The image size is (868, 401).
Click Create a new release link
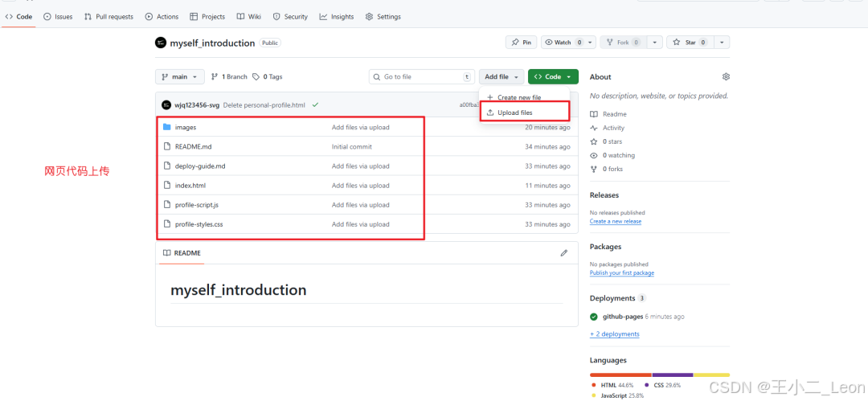click(x=616, y=221)
